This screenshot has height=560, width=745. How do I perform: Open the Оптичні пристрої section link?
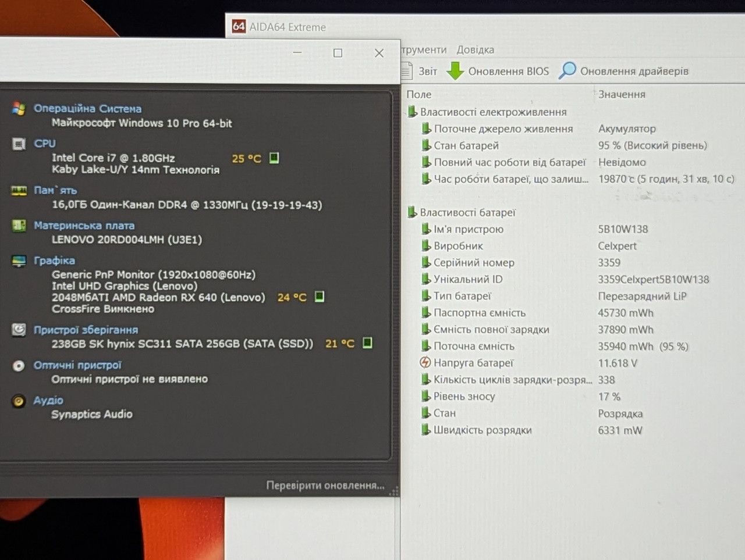[77, 366]
